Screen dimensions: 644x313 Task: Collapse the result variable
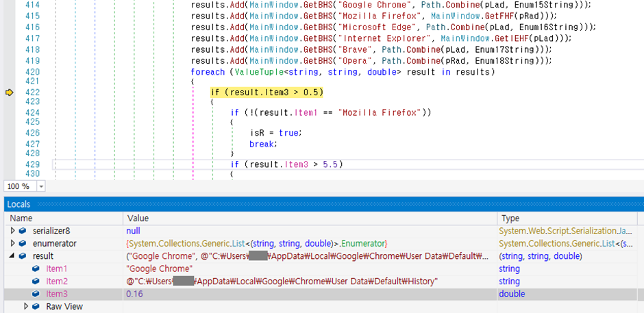point(12,256)
